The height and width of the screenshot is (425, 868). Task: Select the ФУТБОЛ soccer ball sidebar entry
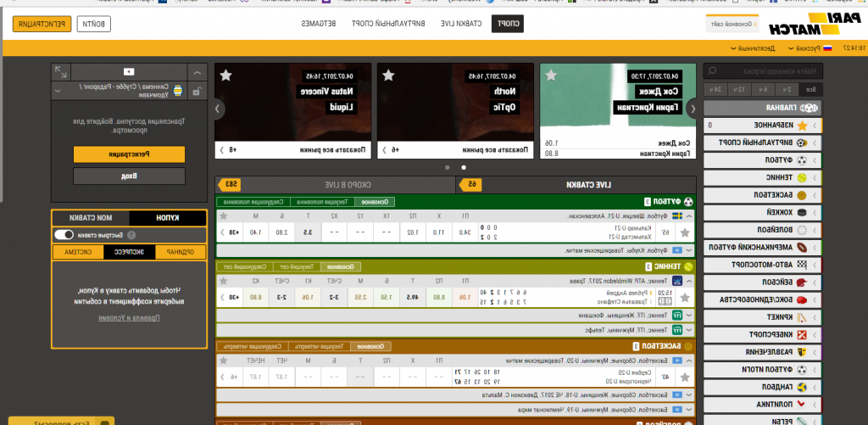(x=763, y=160)
